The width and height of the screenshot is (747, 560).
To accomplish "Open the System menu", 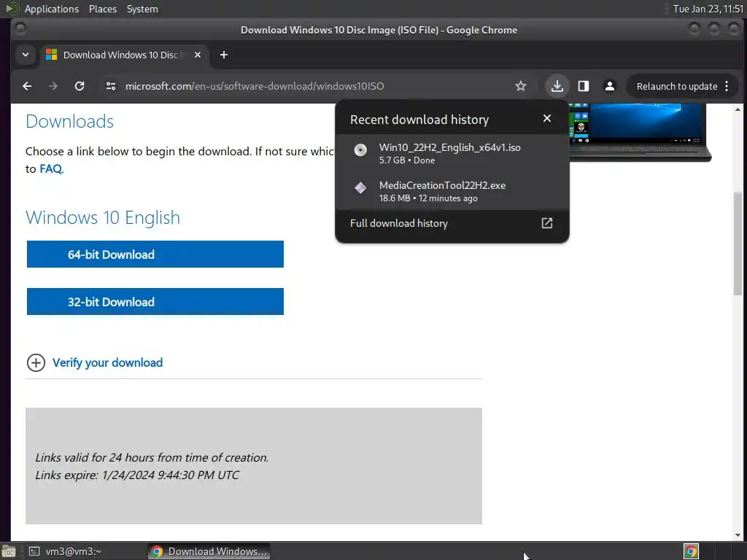I will [x=142, y=9].
